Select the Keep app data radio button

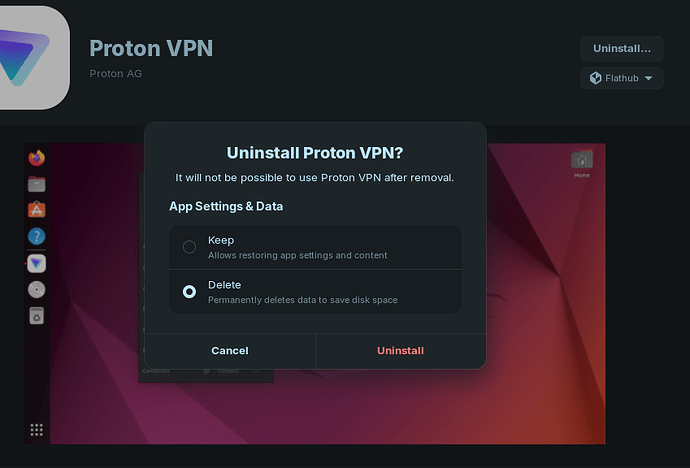(x=189, y=247)
